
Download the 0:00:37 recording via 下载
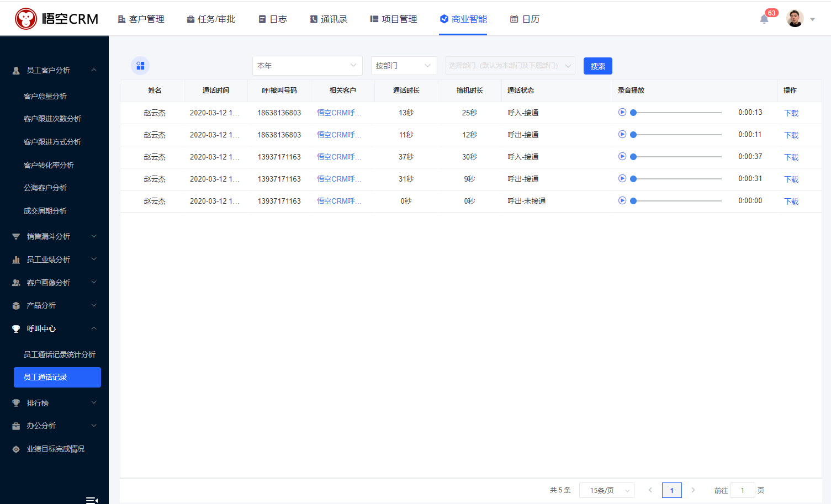791,157
